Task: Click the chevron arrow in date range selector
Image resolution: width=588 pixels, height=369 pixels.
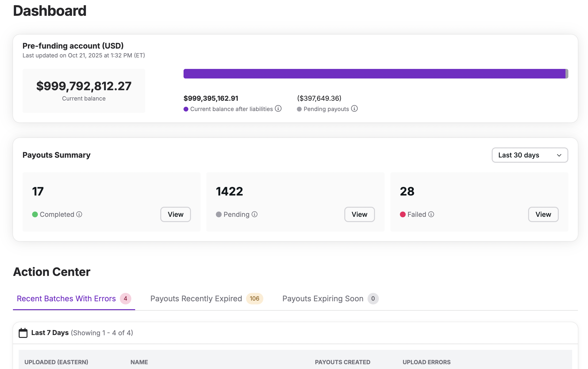Action: [559, 155]
